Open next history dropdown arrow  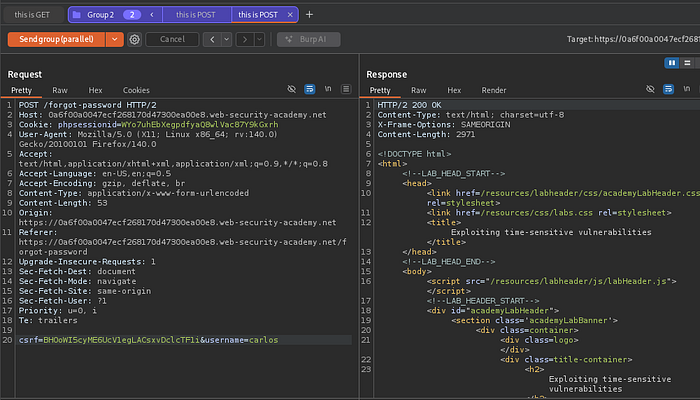(x=259, y=39)
